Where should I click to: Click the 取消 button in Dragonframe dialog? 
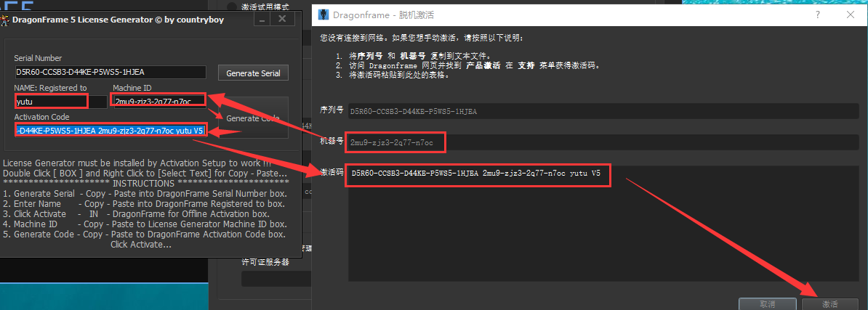(x=767, y=304)
